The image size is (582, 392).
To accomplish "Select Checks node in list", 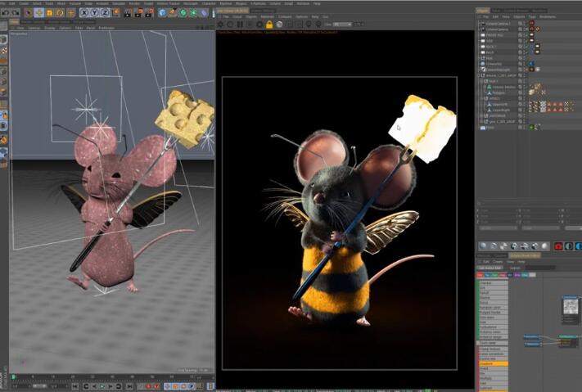I will point(493,283).
